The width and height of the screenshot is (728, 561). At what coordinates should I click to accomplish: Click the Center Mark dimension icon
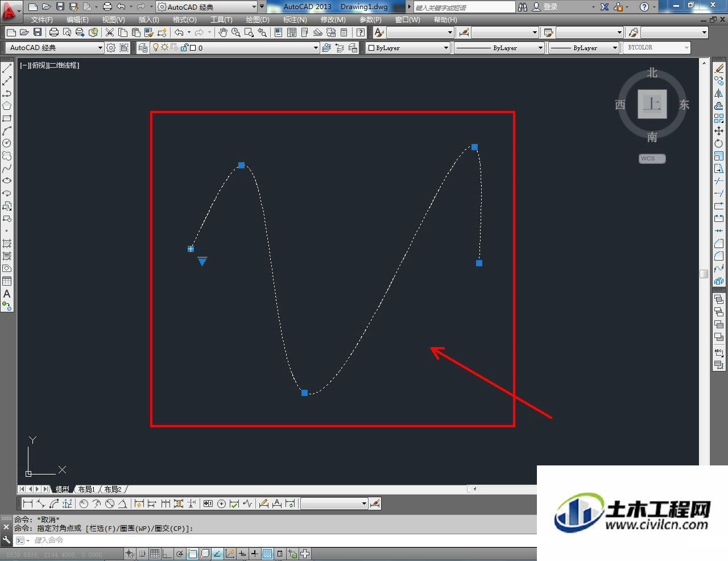pos(221,504)
